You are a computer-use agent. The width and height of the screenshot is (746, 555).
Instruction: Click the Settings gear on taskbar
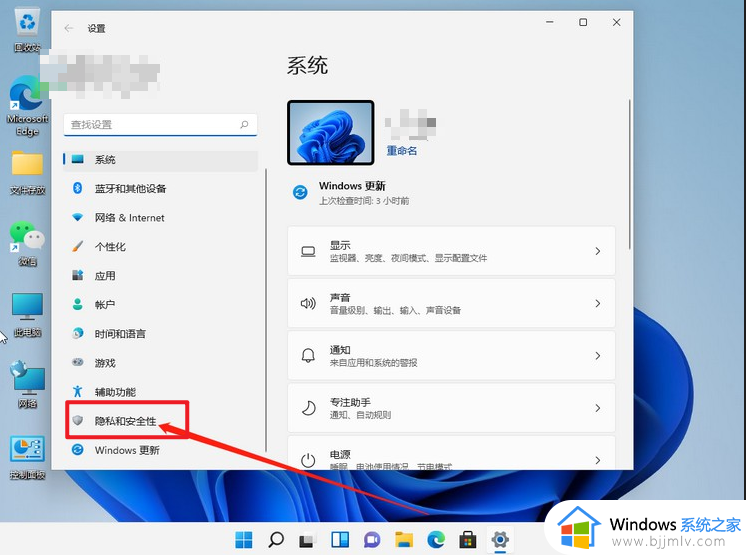pyautogui.click(x=500, y=540)
